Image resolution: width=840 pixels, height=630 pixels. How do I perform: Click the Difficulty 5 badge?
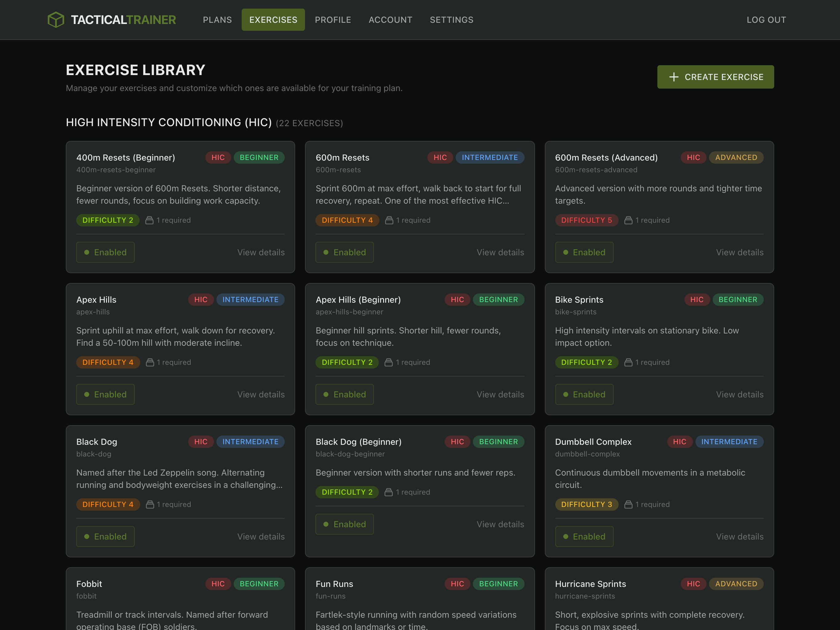click(586, 220)
